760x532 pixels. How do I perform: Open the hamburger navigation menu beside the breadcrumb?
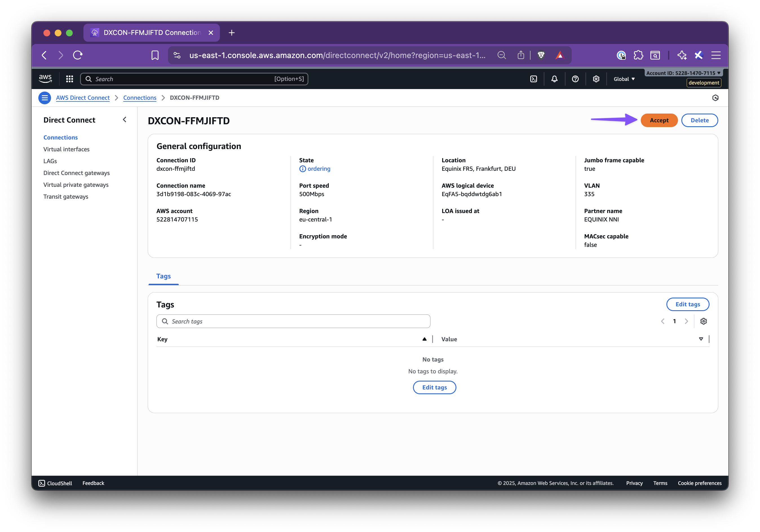click(x=44, y=97)
